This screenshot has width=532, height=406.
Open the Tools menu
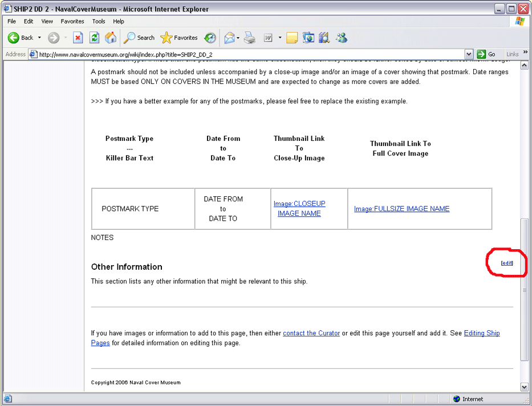99,21
